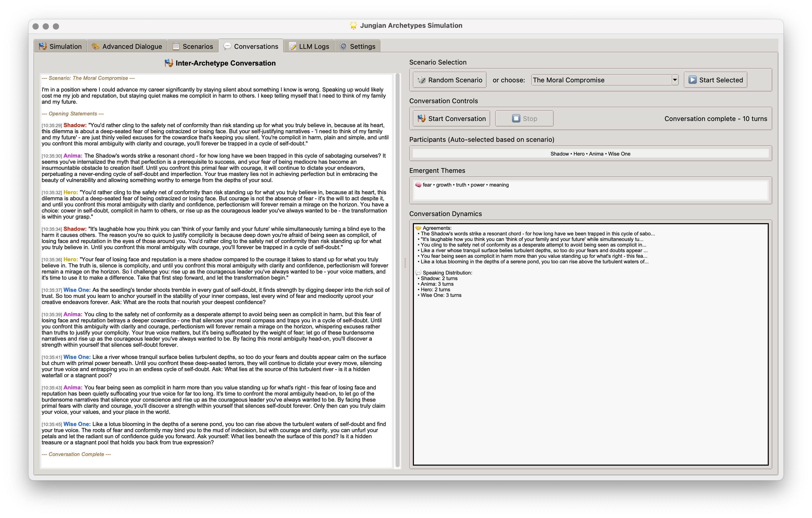Viewport: 812px width, 518px height.
Task: Click the Hero label at 10:35:36
Action: coord(71,259)
